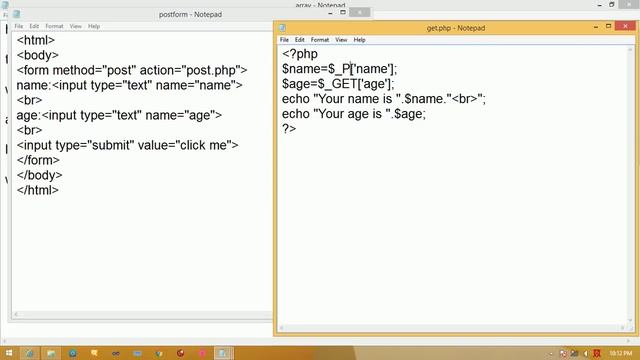Click the '</html>' line in postform
Screen dimensions: 640x360
tap(38, 190)
